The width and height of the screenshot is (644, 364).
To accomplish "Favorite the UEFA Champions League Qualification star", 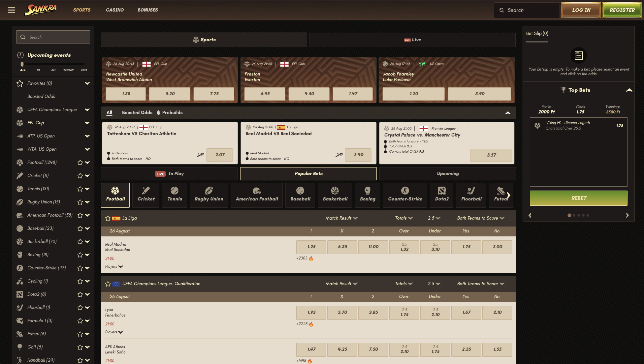I will click(x=108, y=284).
